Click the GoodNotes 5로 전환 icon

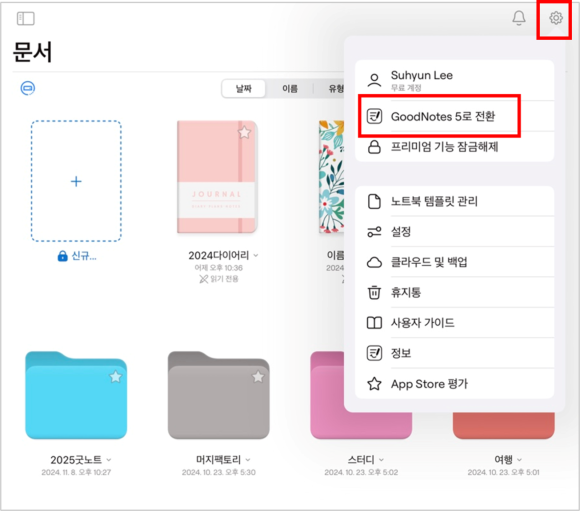(x=374, y=116)
